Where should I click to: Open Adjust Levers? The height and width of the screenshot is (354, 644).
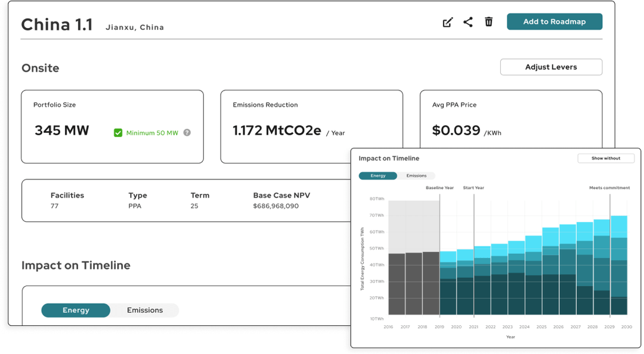[551, 67]
